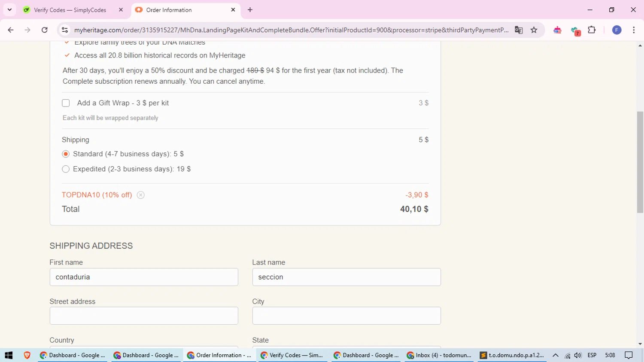
Task: Remove the TOPDNA10 coupon code
Action: click(x=140, y=195)
